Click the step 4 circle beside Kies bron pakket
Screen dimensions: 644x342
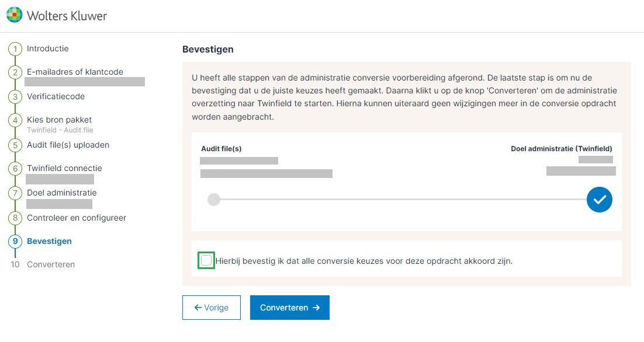tap(16, 120)
